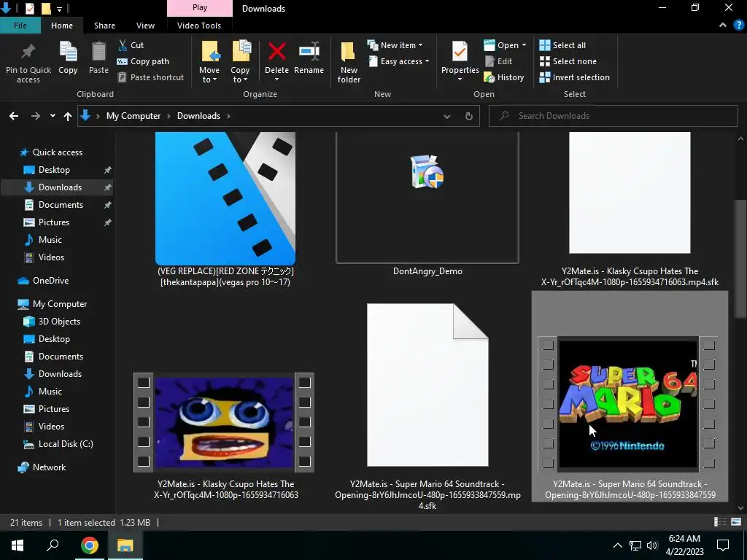Screen dimensions: 747x560
Task: Click the Paste clipboard icon
Action: pyautogui.click(x=98, y=52)
